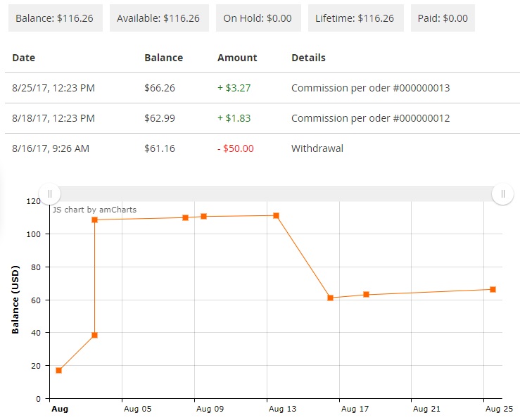Click the On Hold: $0.00 badge
This screenshot has height=420, width=520.
(258, 18)
